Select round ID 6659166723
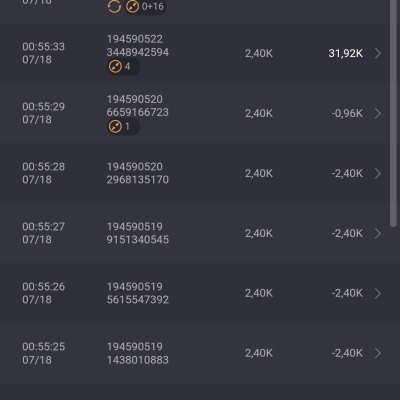The width and height of the screenshot is (400, 400). 138,112
